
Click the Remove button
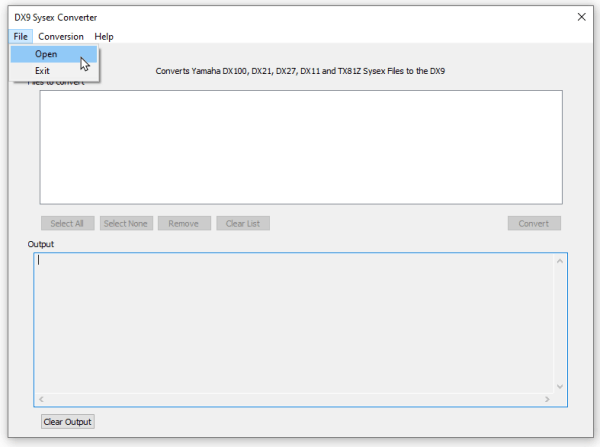(183, 223)
